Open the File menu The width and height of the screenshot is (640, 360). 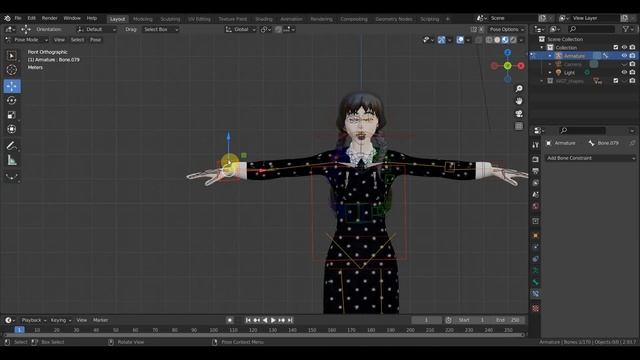[18, 18]
